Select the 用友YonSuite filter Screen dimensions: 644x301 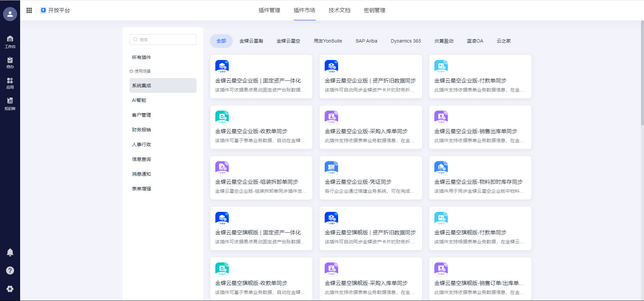pos(328,41)
